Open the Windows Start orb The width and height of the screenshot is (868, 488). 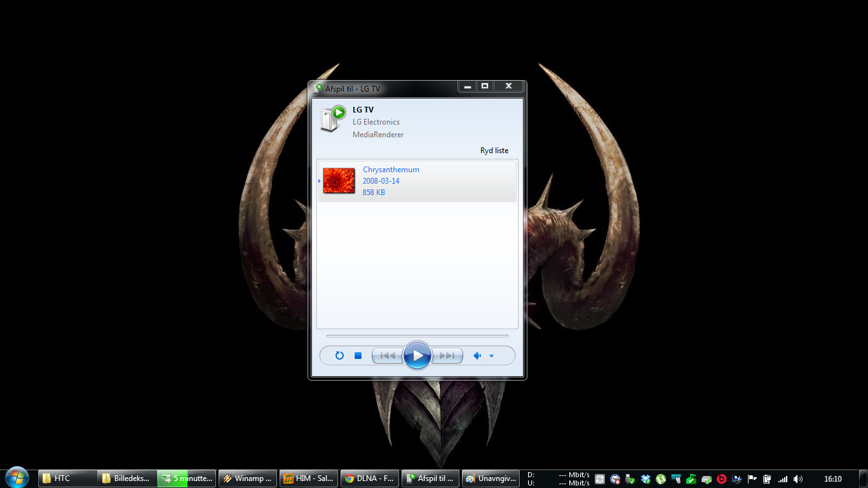tap(17, 477)
